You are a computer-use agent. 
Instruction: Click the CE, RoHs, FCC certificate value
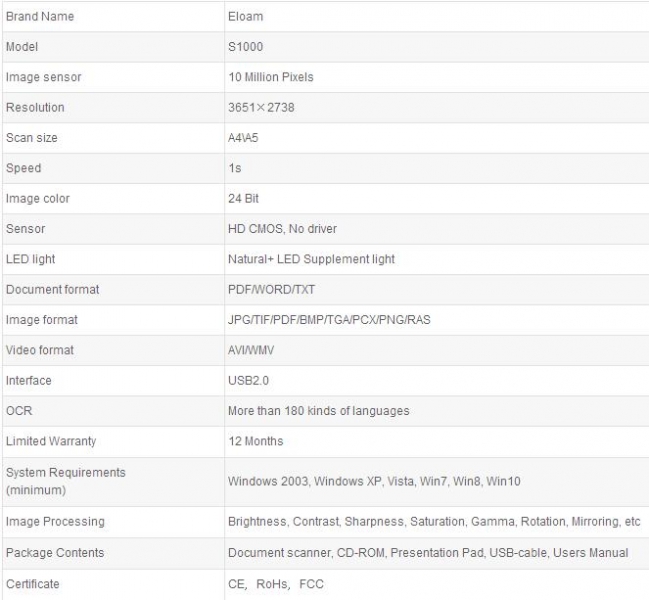pyautogui.click(x=276, y=584)
